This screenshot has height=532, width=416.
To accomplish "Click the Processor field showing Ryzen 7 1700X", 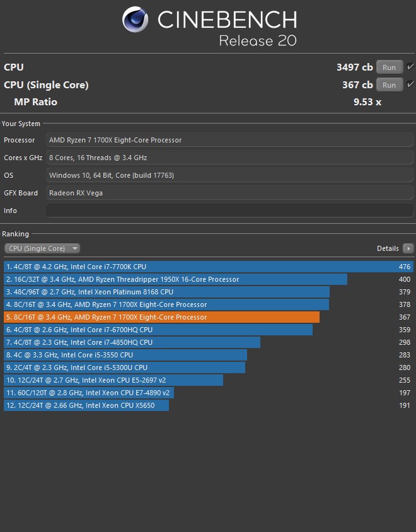I will [229, 140].
